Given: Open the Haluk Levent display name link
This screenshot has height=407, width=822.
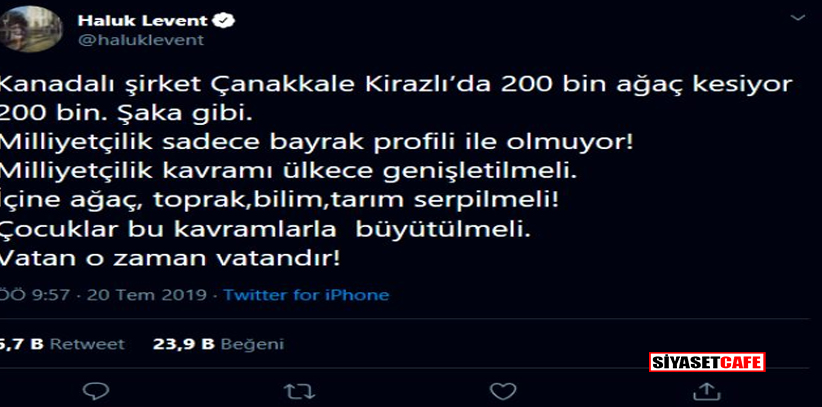Looking at the screenshot, I should [x=143, y=20].
